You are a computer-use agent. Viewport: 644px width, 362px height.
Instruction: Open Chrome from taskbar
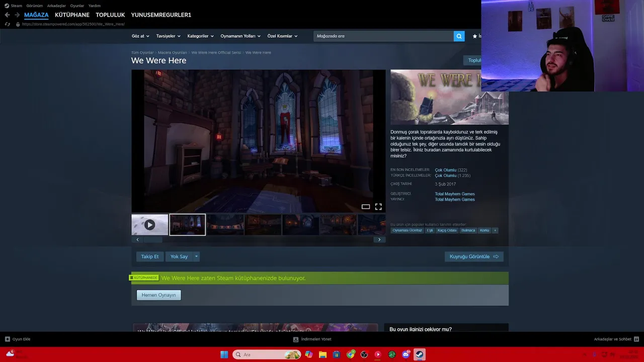tap(351, 354)
